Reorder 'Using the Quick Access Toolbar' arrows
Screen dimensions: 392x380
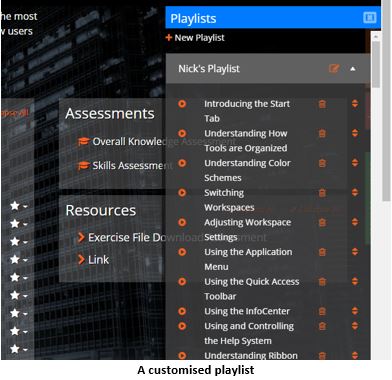355,281
